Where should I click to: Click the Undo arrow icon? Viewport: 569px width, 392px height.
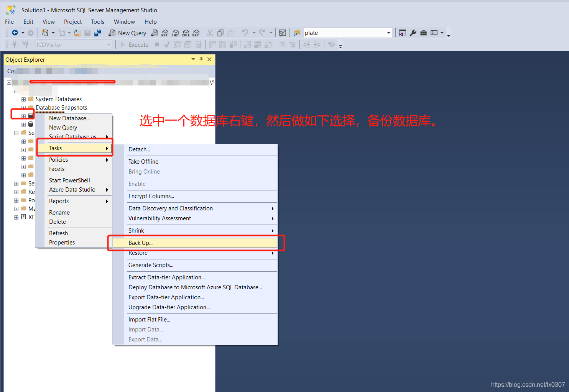pos(245,33)
